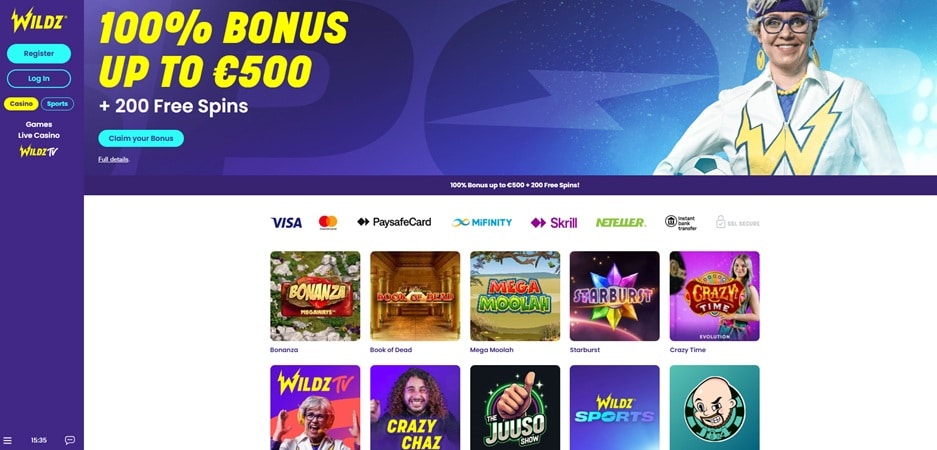The width and height of the screenshot is (937, 450).
Task: Open the Bonanza game thumbnail
Action: point(315,296)
